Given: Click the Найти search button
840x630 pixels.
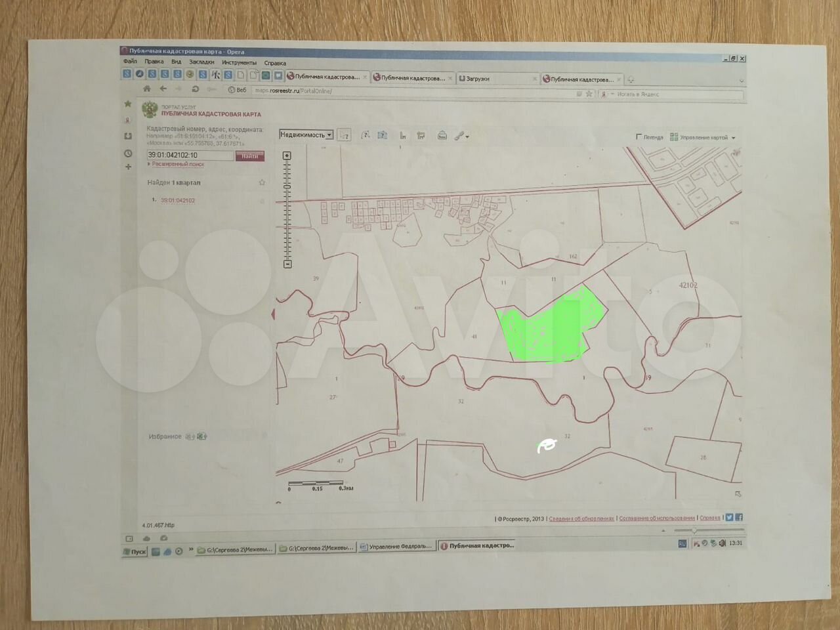Looking at the screenshot, I should point(249,156).
